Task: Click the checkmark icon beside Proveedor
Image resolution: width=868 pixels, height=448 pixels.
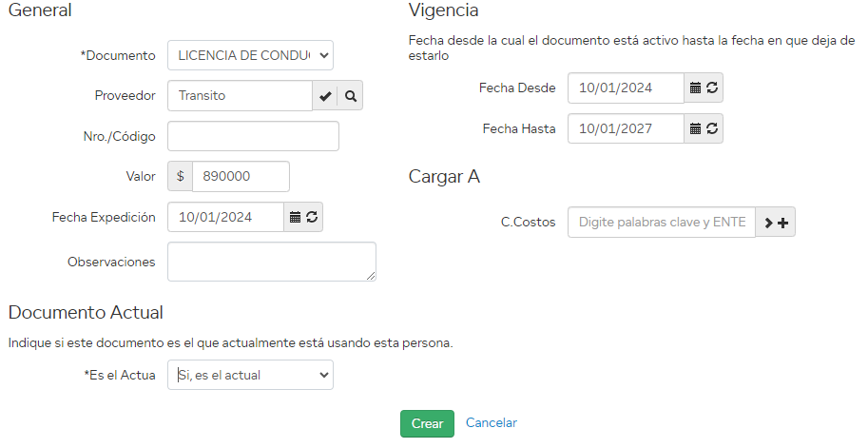Action: [325, 96]
